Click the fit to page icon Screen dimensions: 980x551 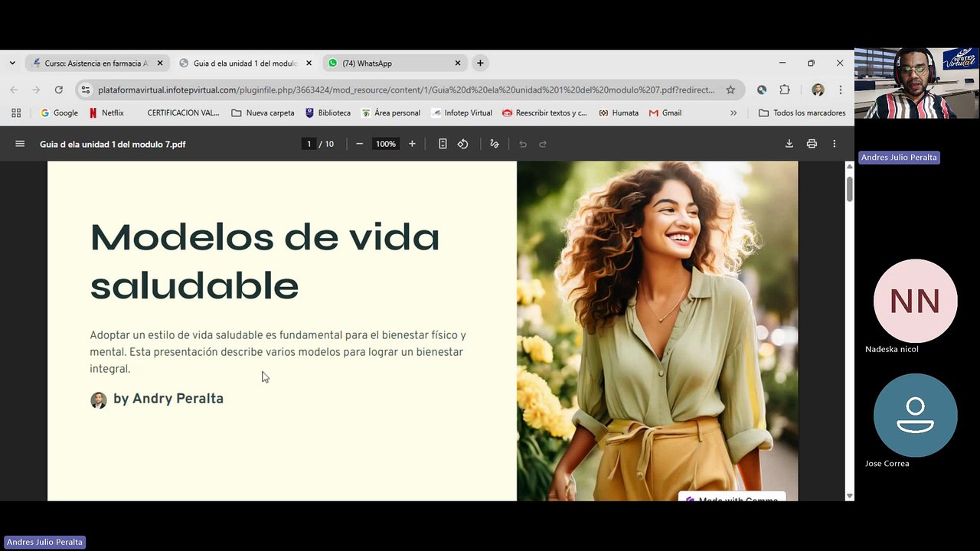pyautogui.click(x=443, y=144)
